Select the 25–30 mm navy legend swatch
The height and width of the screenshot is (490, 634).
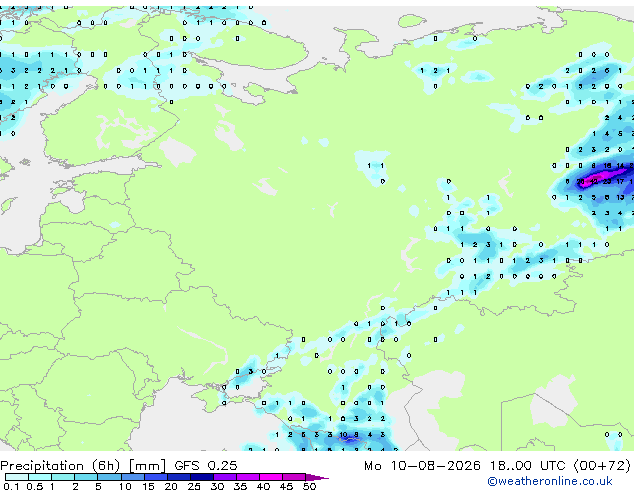[202, 477]
